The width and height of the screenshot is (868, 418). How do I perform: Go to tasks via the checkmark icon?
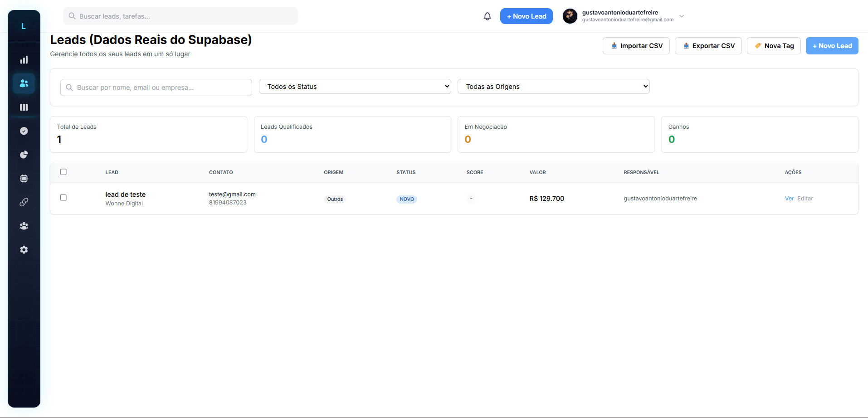coord(24,131)
